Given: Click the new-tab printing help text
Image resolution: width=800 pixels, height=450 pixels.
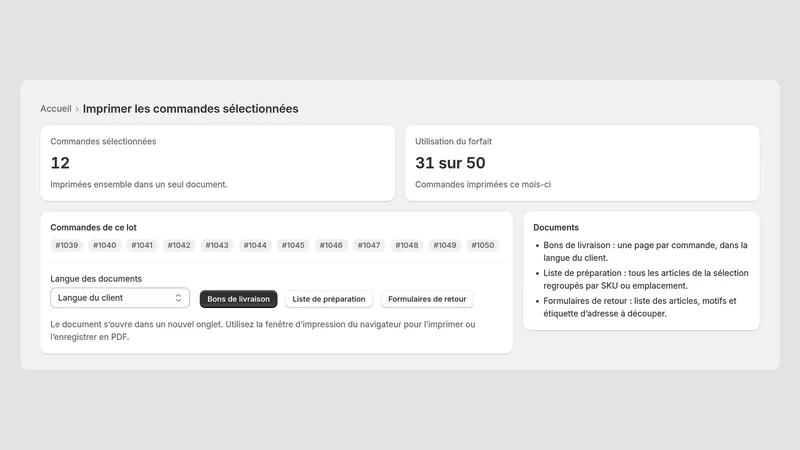Looking at the screenshot, I should pyautogui.click(x=263, y=331).
